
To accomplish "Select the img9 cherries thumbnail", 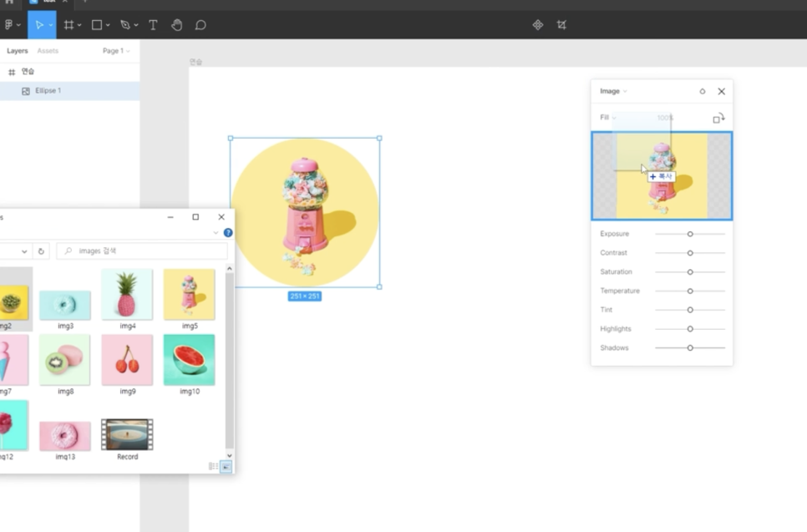I will tap(127, 360).
